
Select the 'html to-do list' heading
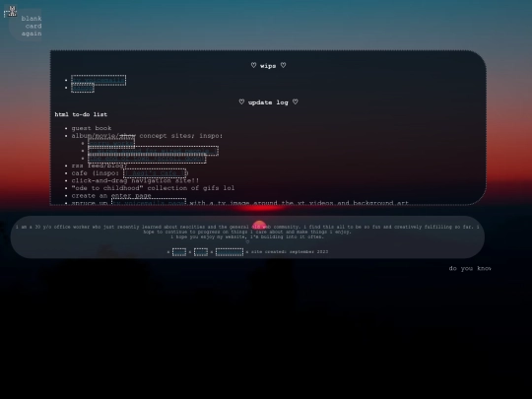[x=81, y=114]
